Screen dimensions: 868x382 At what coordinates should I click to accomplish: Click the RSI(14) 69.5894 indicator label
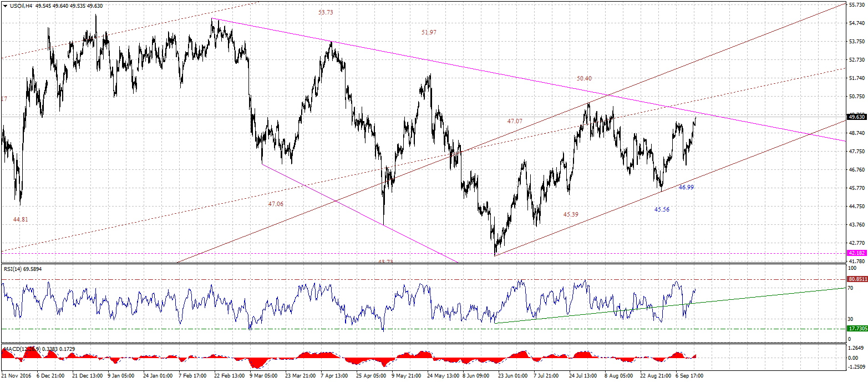coord(22,269)
